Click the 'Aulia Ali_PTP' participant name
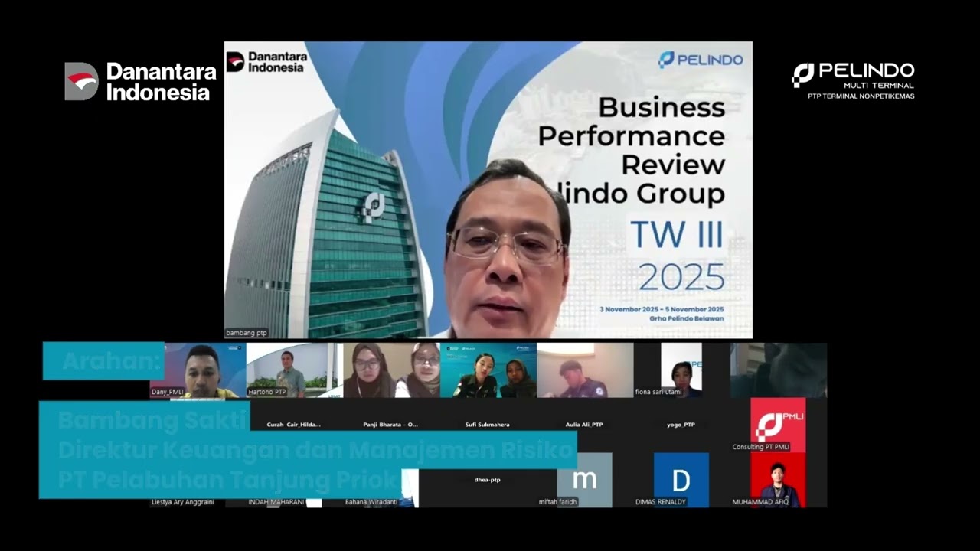The image size is (980, 551). (584, 425)
